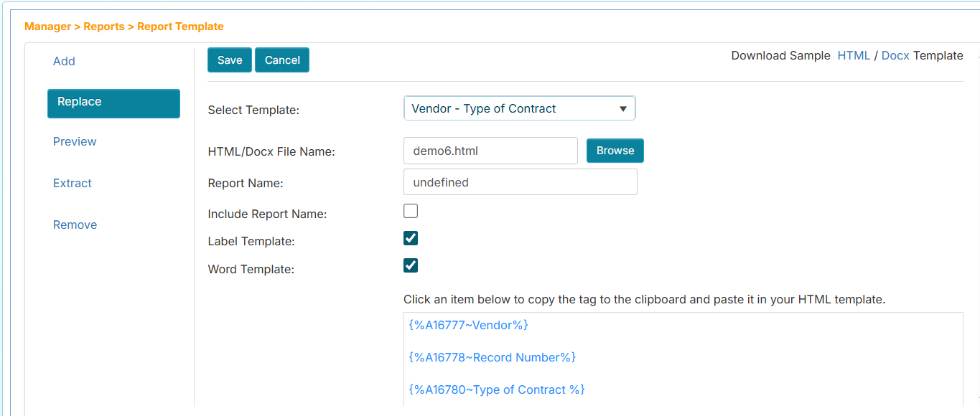Go to the Extract section

(72, 183)
